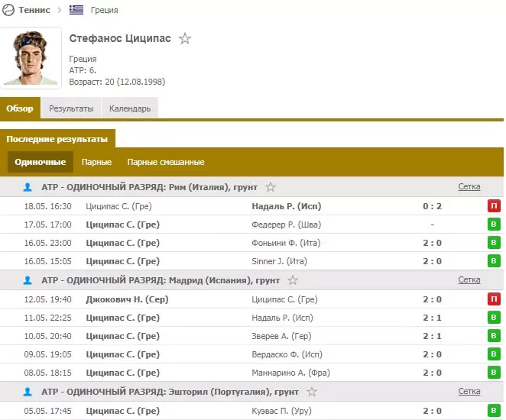Image resolution: width=506 pixels, height=420 pixels.
Task: Click the Стефанос Циципас name heading
Action: (x=120, y=38)
